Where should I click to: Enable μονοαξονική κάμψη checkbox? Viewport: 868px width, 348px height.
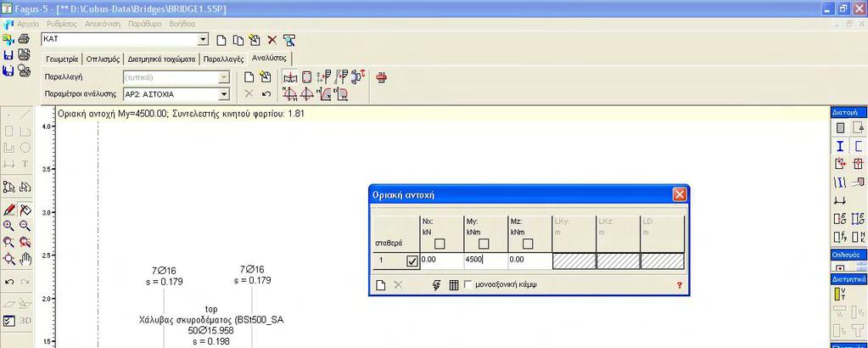click(x=468, y=284)
